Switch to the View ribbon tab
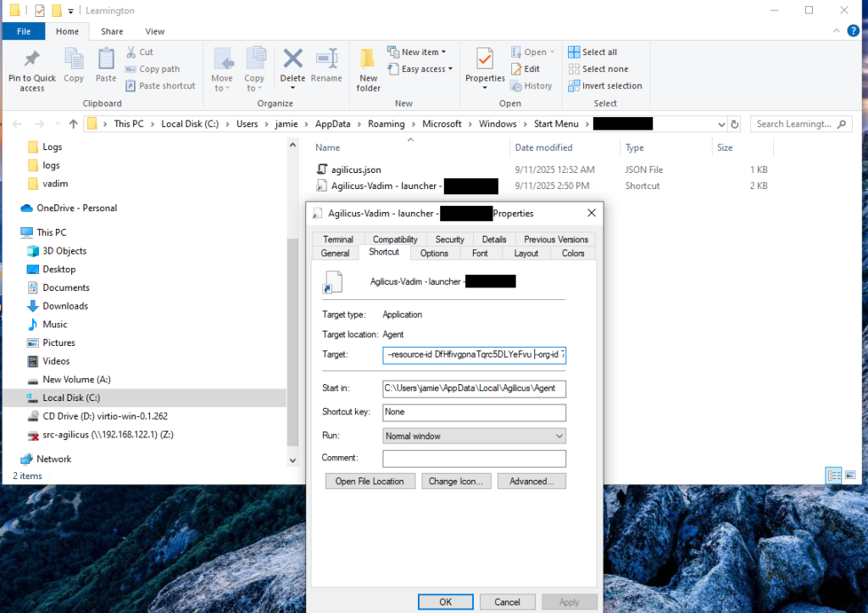 pos(154,31)
